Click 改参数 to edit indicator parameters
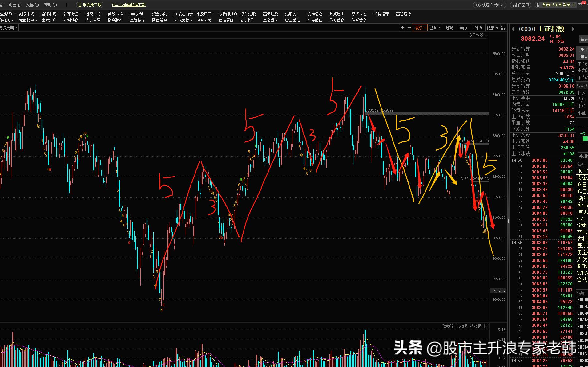588x367 pixels. [448, 326]
